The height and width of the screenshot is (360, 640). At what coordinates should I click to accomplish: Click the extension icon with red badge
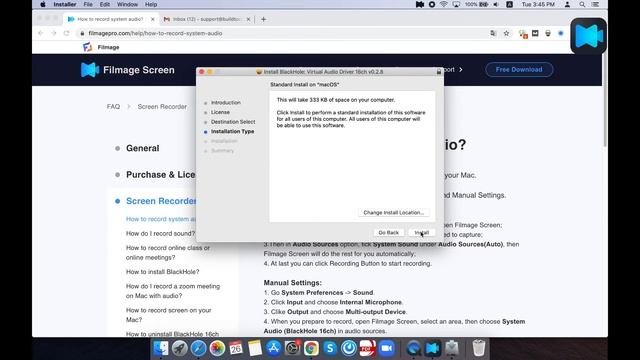pos(523,33)
